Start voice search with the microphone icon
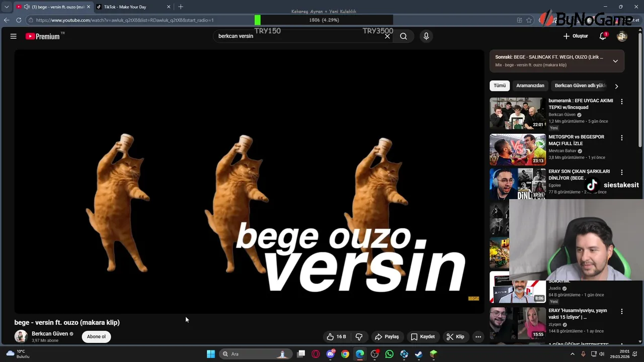The width and height of the screenshot is (644, 362). point(426,36)
